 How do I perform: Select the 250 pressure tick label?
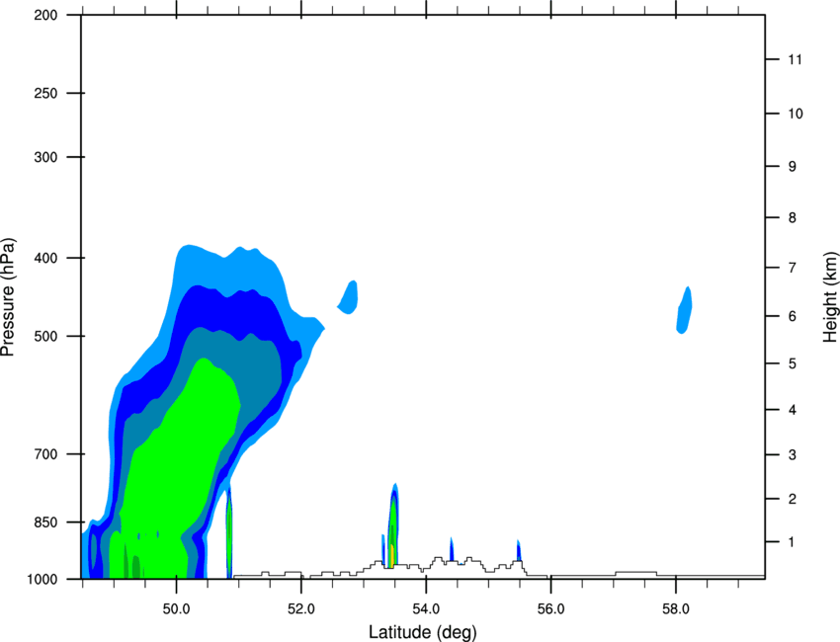click(45, 93)
